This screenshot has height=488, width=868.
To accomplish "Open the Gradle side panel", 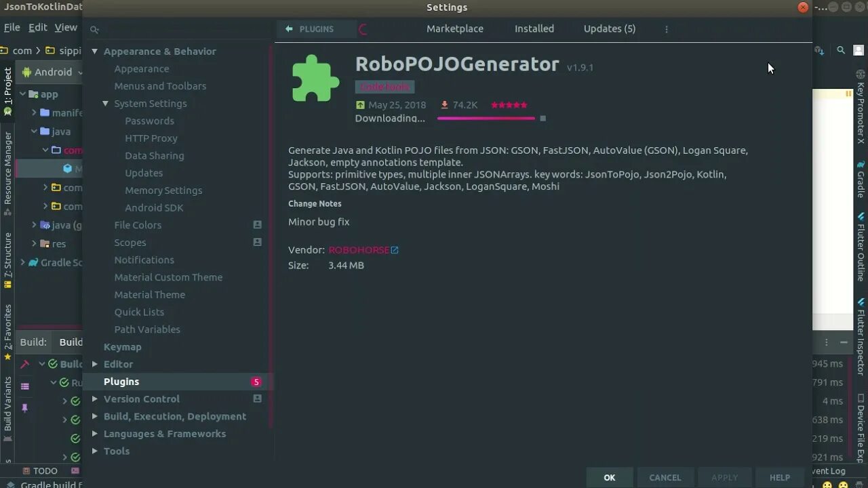I will pyautogui.click(x=861, y=179).
